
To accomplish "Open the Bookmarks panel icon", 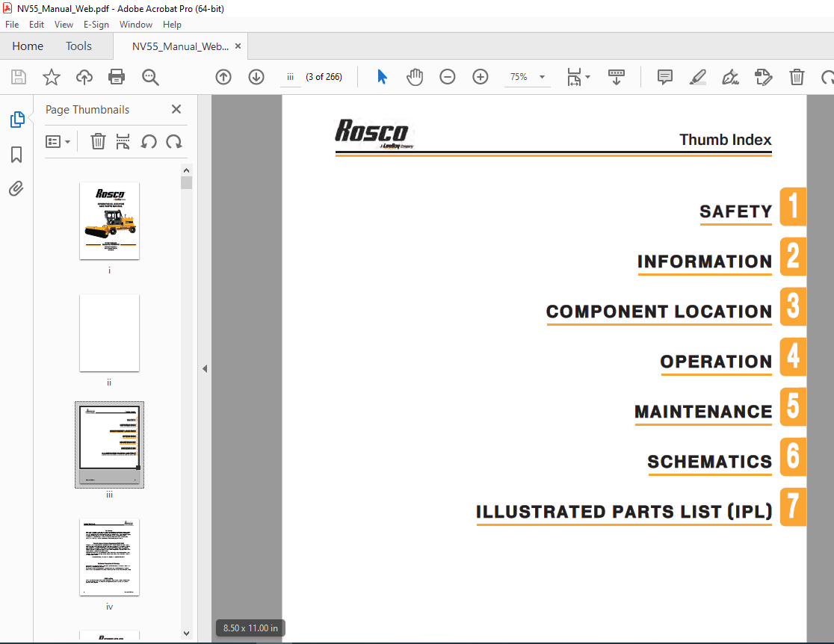I will 16,155.
